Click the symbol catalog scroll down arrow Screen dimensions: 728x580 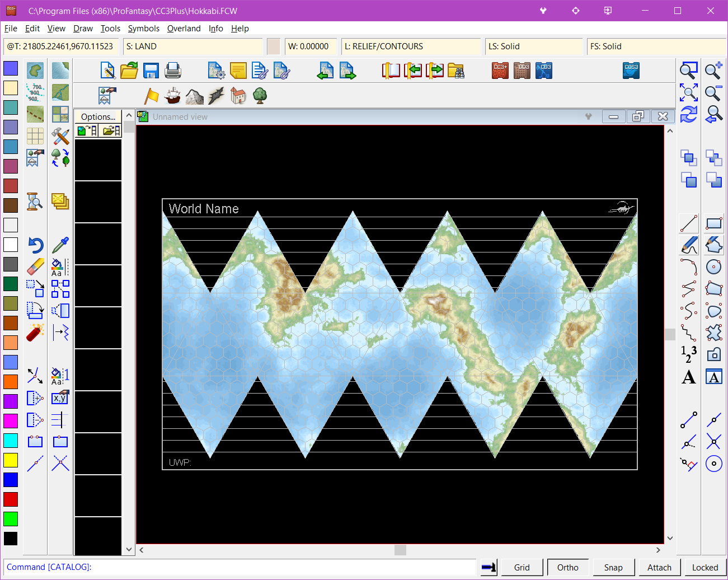[x=129, y=550]
